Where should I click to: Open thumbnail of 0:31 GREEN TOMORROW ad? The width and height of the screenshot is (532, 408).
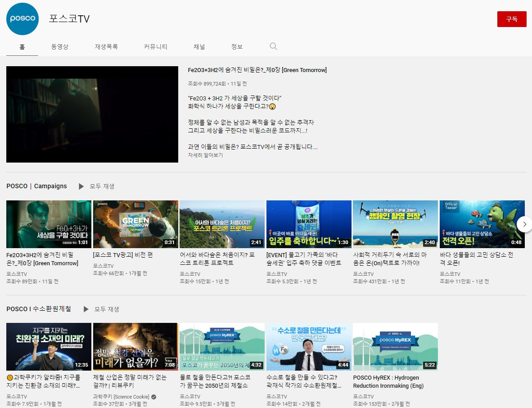click(135, 224)
